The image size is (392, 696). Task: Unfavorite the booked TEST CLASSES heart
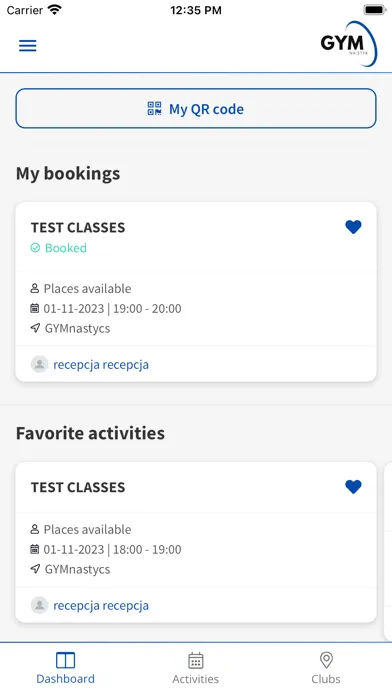tap(353, 227)
